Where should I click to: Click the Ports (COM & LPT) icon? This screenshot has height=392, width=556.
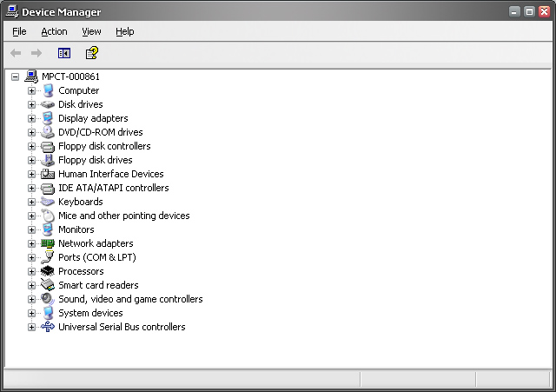pos(48,257)
